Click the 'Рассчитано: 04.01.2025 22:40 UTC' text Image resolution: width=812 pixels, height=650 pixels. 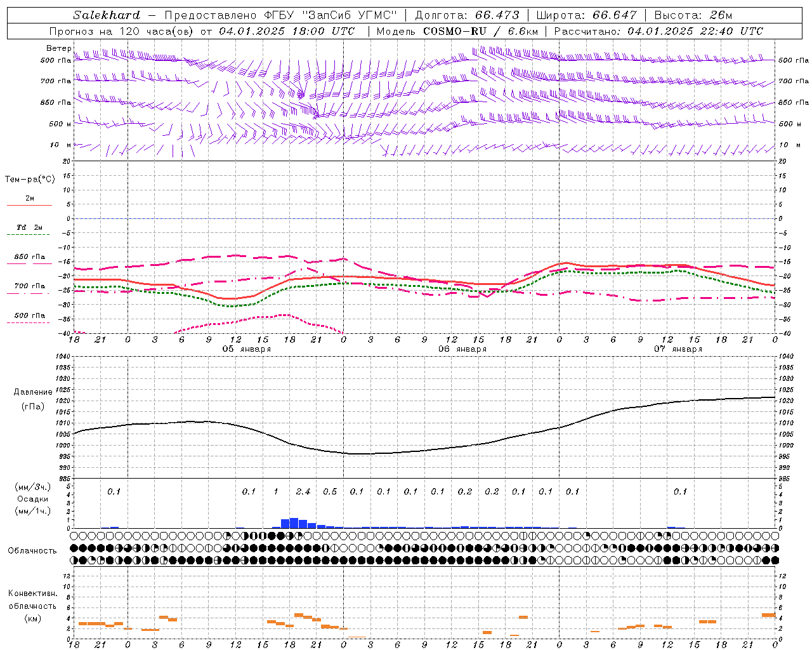click(x=658, y=31)
